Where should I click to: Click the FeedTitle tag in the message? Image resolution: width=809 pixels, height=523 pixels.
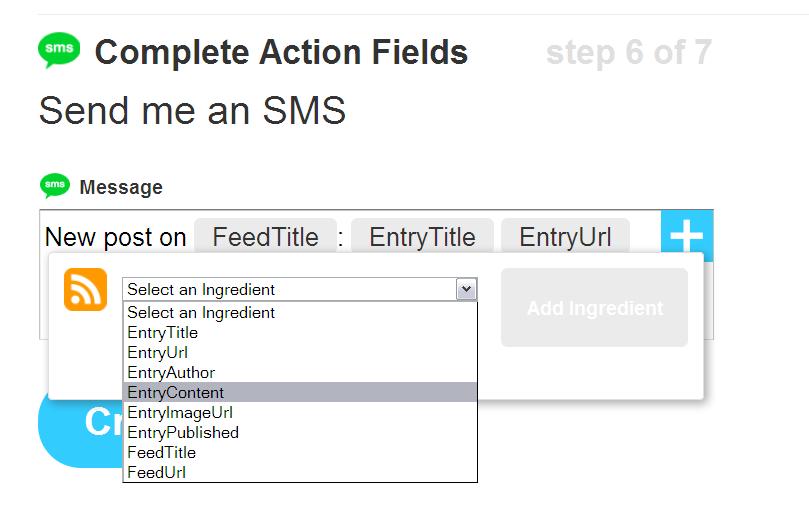pos(265,237)
